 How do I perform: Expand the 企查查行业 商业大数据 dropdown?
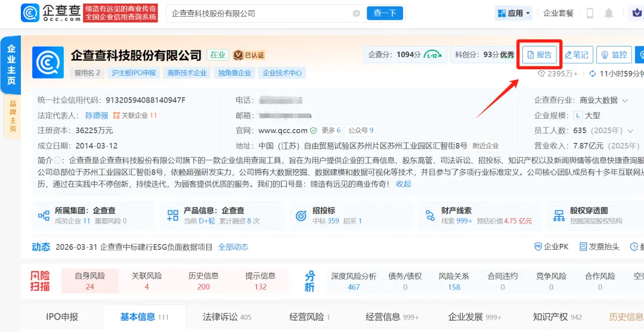click(625, 100)
